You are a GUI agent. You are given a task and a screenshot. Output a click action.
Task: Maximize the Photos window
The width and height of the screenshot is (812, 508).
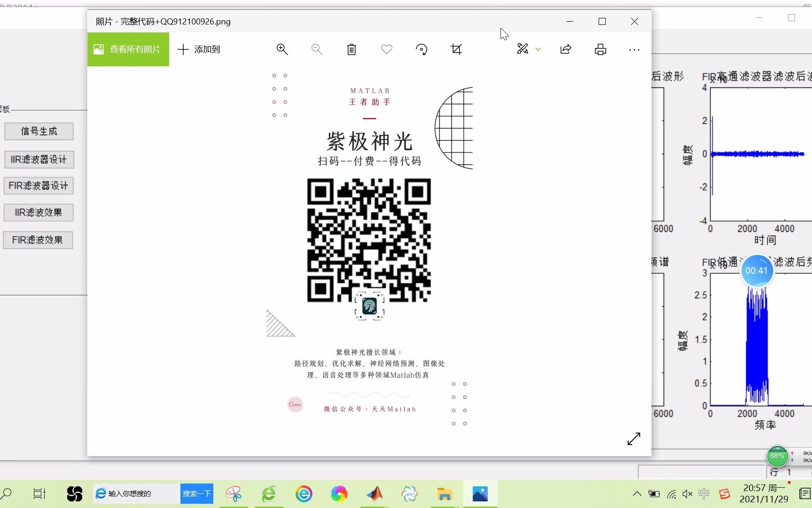coord(602,22)
